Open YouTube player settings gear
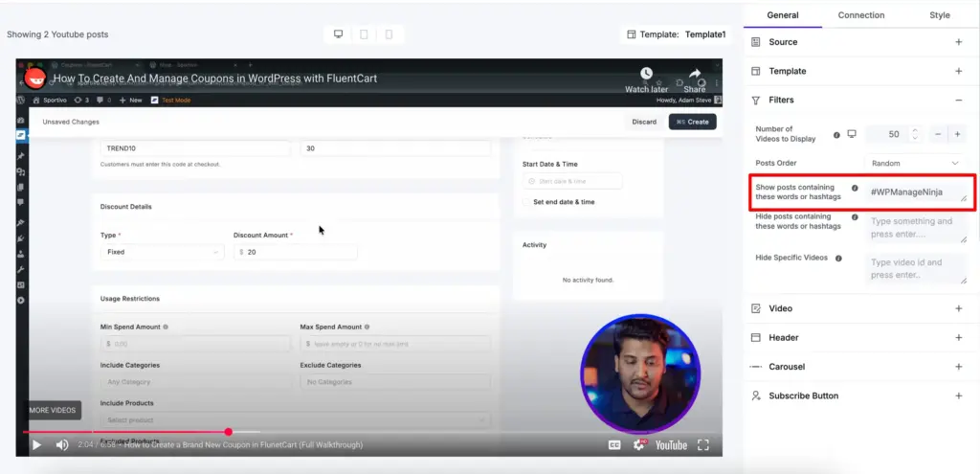980x474 pixels. (639, 445)
